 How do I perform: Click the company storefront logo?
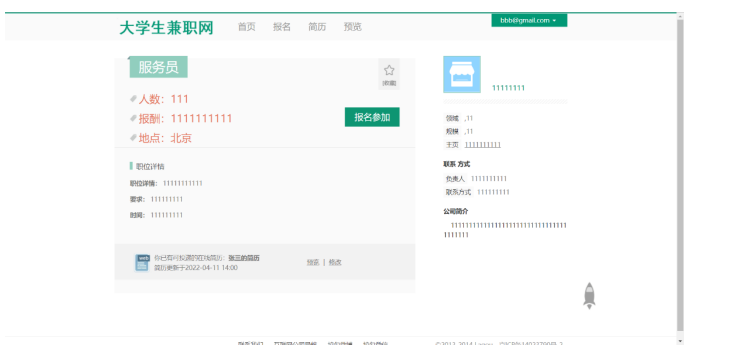[x=462, y=75]
